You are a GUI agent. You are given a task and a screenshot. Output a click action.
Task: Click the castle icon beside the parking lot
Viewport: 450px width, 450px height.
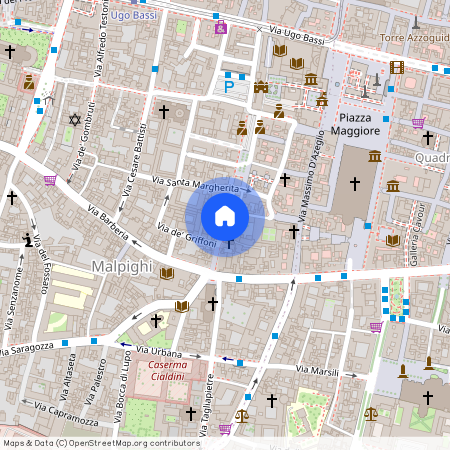click(x=261, y=87)
